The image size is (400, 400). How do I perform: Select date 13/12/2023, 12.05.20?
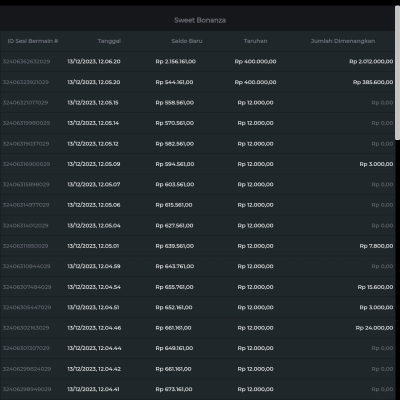coord(94,82)
